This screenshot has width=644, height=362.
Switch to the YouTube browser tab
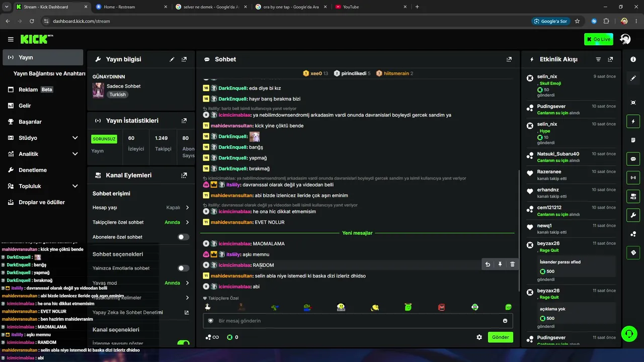[371, 7]
